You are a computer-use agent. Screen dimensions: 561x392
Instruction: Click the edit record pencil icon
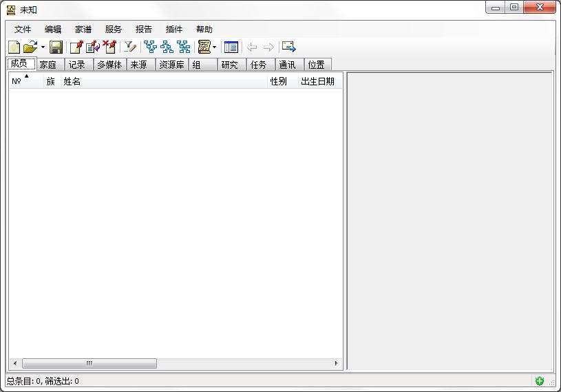(x=92, y=47)
